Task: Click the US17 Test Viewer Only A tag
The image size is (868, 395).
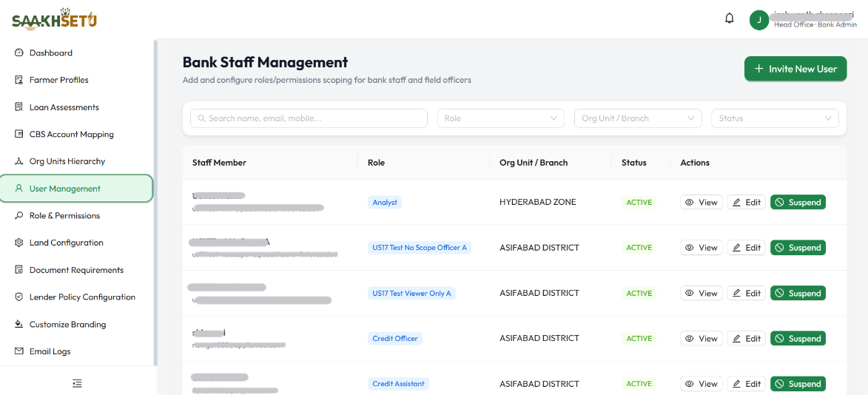Action: pos(412,293)
